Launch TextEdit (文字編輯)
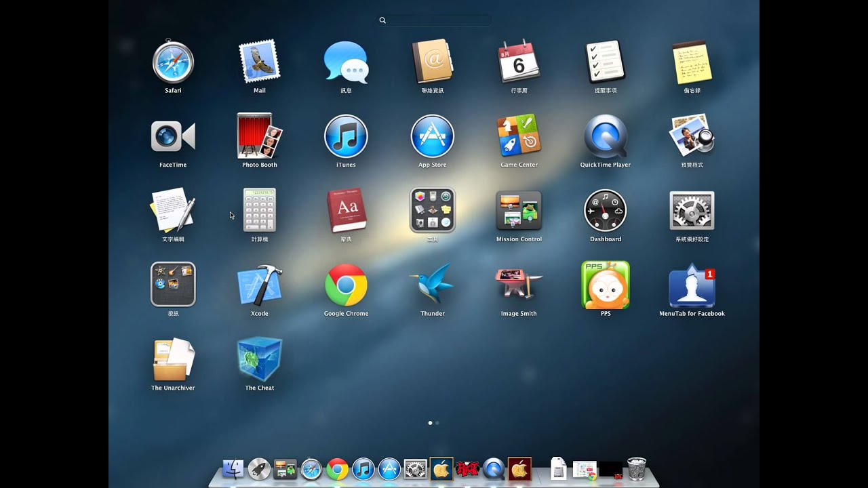868x488 pixels. (173, 211)
